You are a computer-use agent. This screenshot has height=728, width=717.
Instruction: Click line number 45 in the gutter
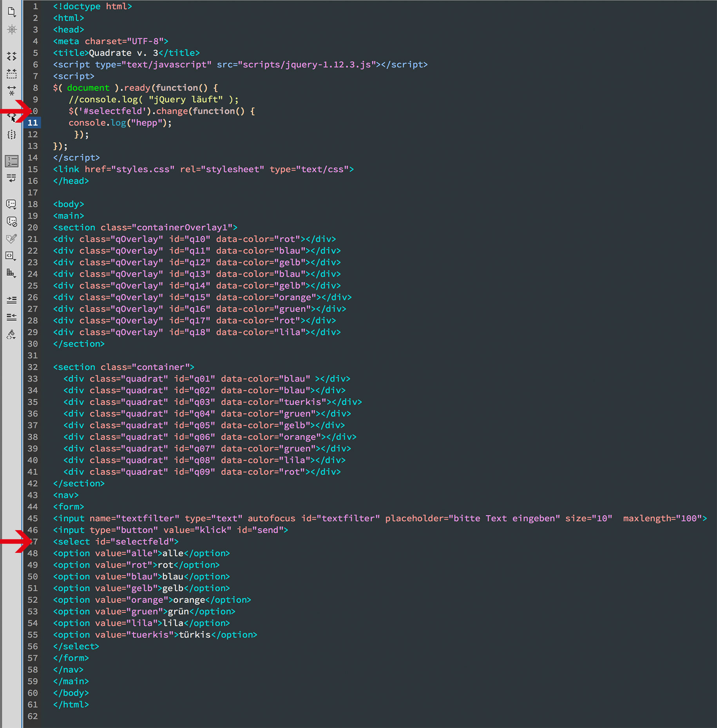tap(33, 518)
